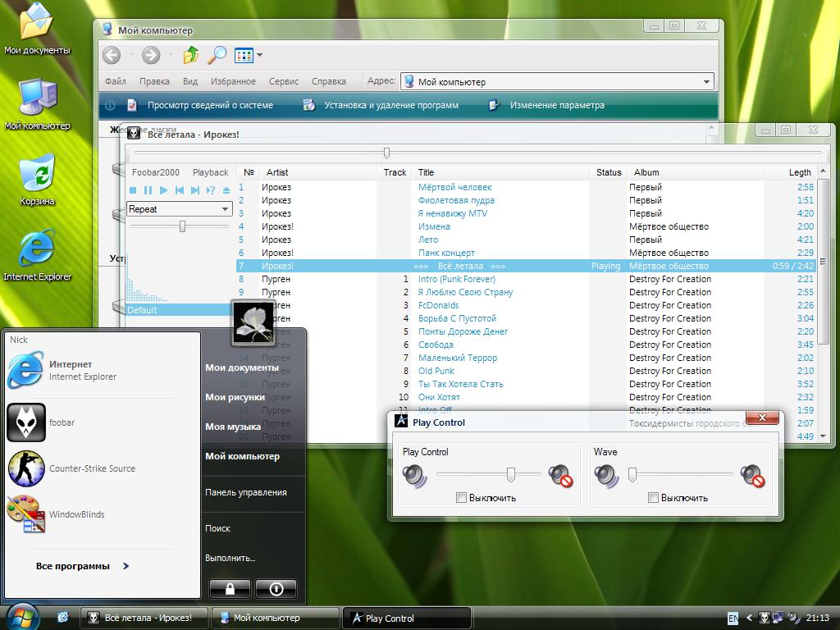Mute Wave with Выключить checkbox
Viewport: 840px width, 630px height.
[652, 498]
